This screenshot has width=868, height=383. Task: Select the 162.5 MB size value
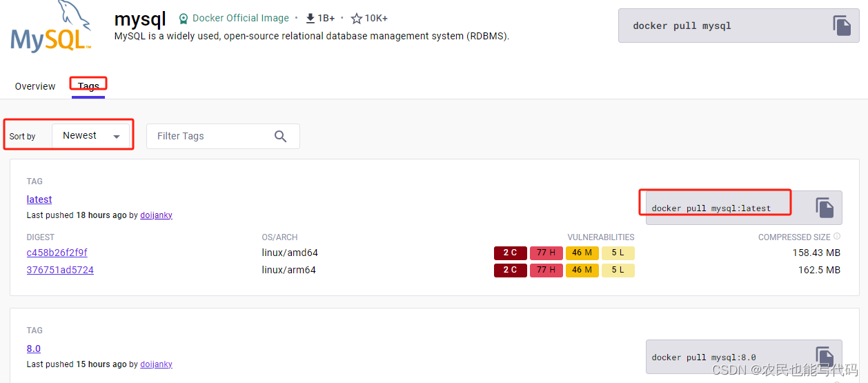click(819, 270)
